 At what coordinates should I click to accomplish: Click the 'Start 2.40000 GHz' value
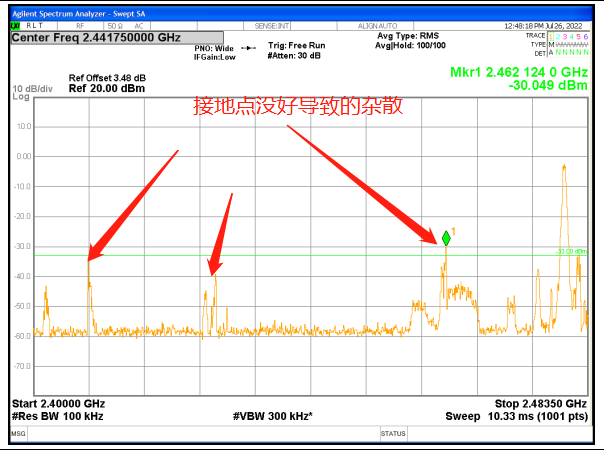(x=59, y=404)
